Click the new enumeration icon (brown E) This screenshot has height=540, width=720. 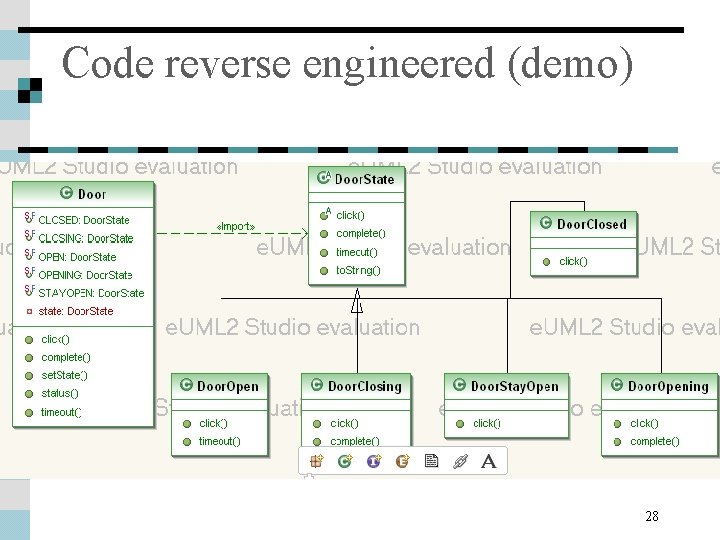pyautogui.click(x=402, y=461)
